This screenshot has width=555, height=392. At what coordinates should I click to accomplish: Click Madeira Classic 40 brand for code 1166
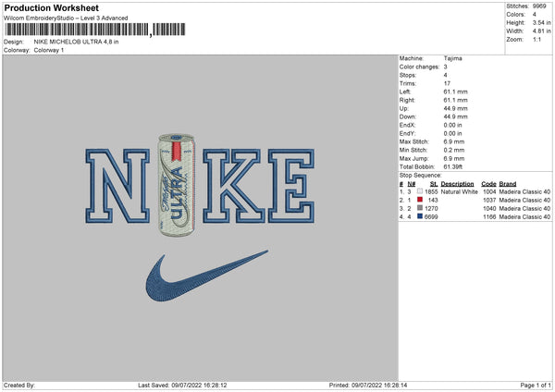click(x=524, y=217)
